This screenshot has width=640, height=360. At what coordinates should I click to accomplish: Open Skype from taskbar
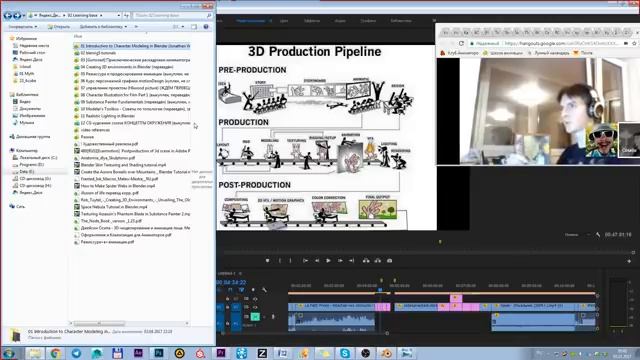pyautogui.click(x=345, y=353)
